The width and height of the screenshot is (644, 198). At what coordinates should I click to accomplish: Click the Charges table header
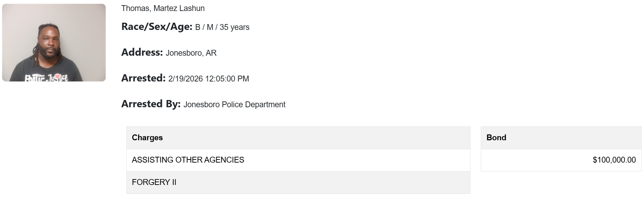147,137
